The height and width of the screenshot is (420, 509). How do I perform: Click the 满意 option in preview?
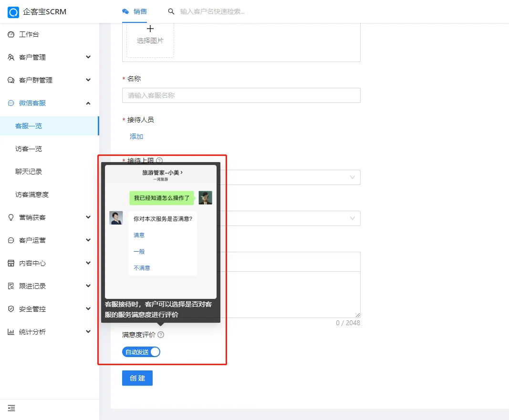(139, 235)
